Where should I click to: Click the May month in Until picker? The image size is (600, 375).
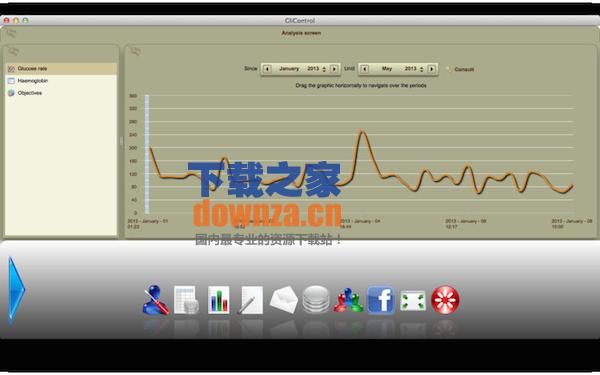pos(387,68)
